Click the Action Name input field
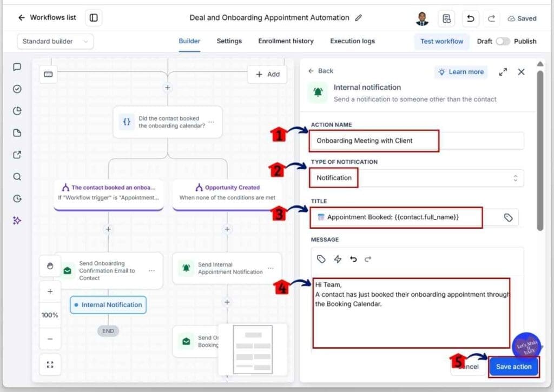Image resolution: width=554 pixels, height=392 pixels. coord(417,141)
